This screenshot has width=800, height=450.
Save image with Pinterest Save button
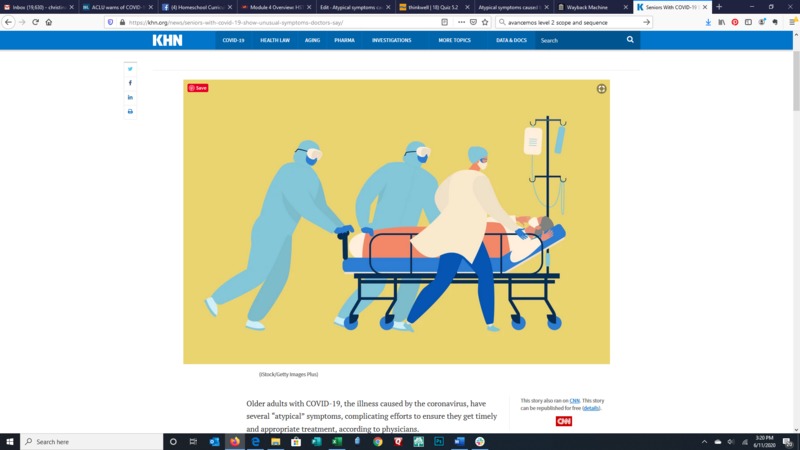tap(198, 88)
